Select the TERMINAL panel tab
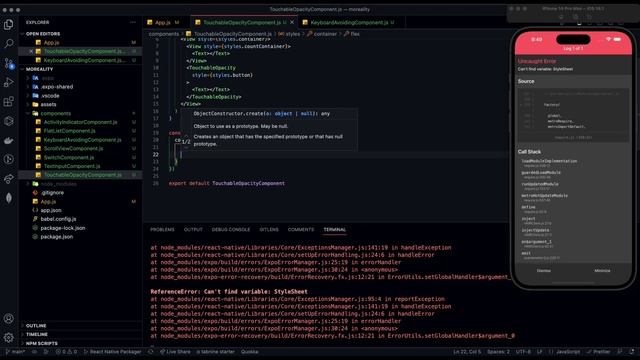640x360 pixels. (335, 230)
